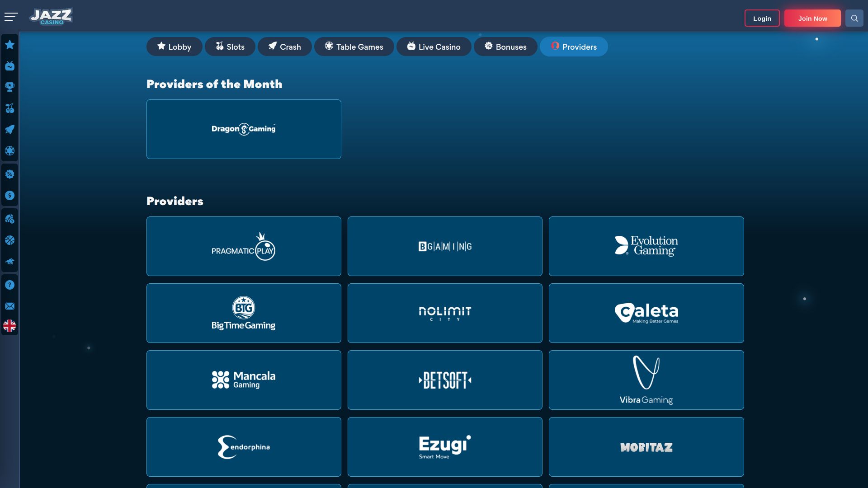Open the trophy tournaments sidebar icon
Viewport: 868px width, 488px height.
9,87
